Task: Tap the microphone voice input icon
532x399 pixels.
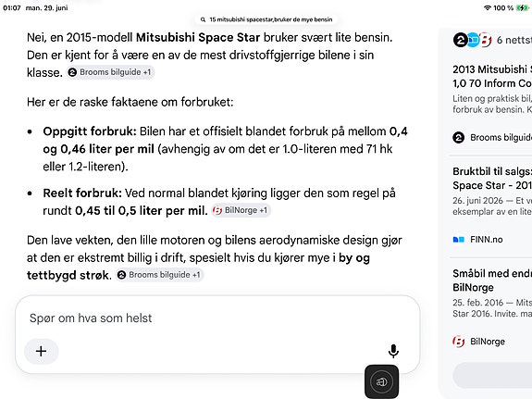Action: pos(393,351)
